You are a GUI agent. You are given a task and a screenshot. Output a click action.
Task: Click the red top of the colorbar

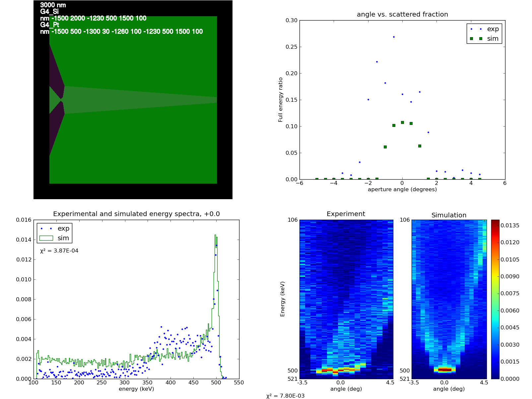[x=495, y=222]
